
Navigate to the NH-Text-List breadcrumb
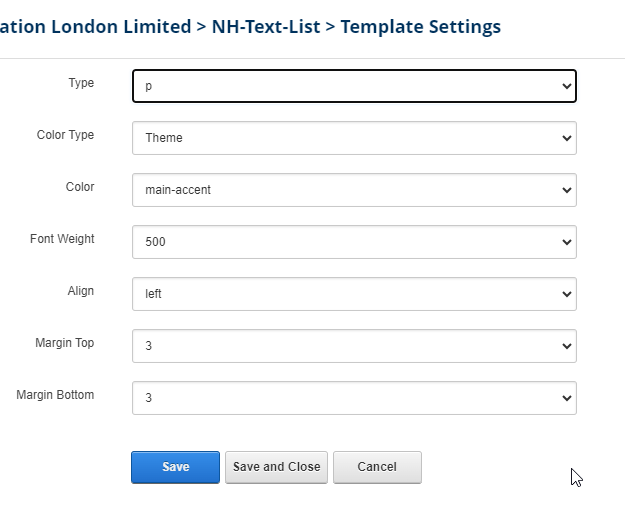tap(266, 27)
